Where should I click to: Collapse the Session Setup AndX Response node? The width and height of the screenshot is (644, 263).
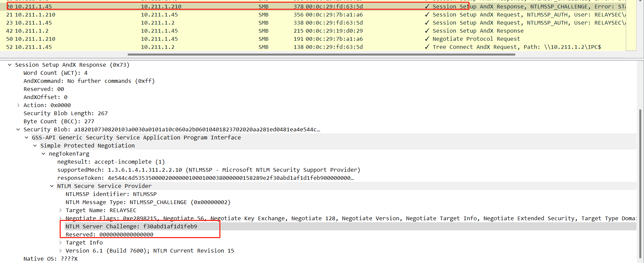tap(10, 65)
